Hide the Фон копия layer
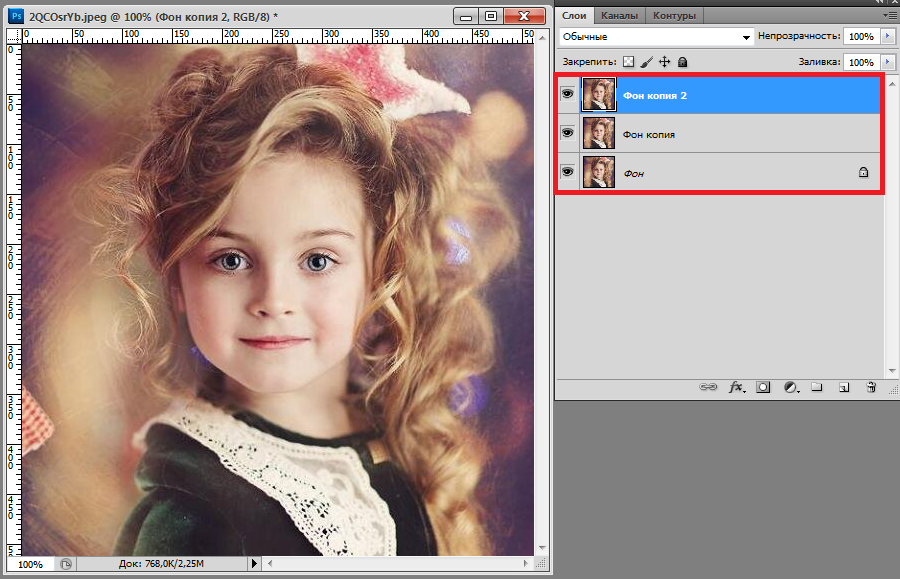 [x=568, y=133]
